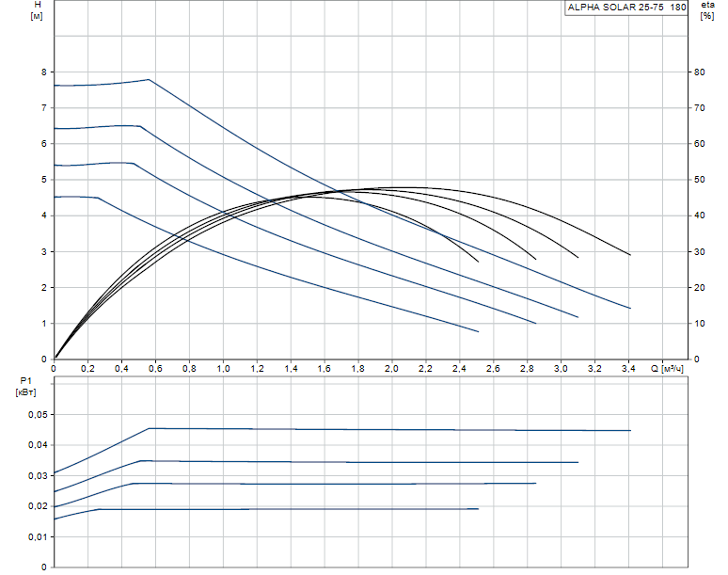
Task: Click the 2,0 value on the flow axis
Action: pyautogui.click(x=391, y=369)
